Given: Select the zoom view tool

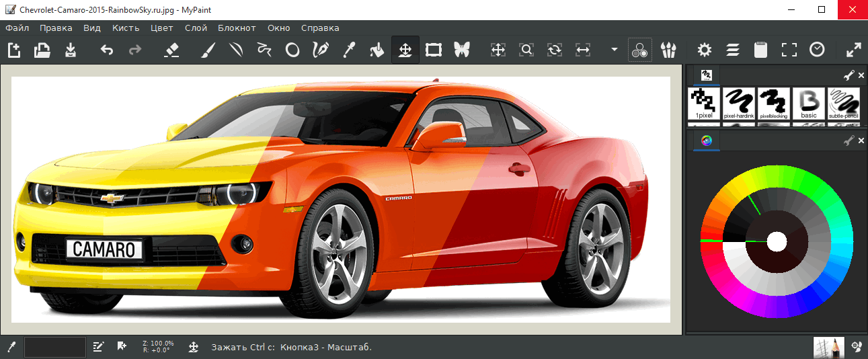Looking at the screenshot, I should [526, 50].
